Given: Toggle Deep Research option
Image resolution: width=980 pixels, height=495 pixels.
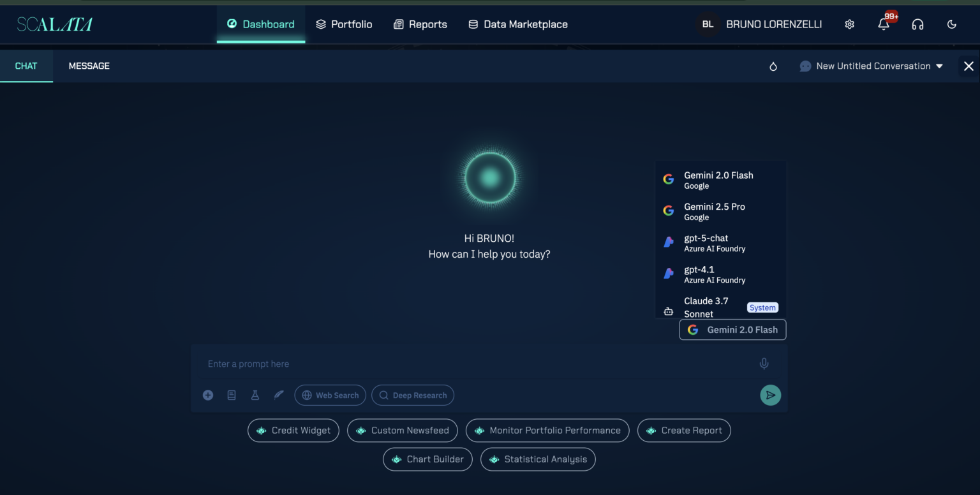Looking at the screenshot, I should point(412,395).
